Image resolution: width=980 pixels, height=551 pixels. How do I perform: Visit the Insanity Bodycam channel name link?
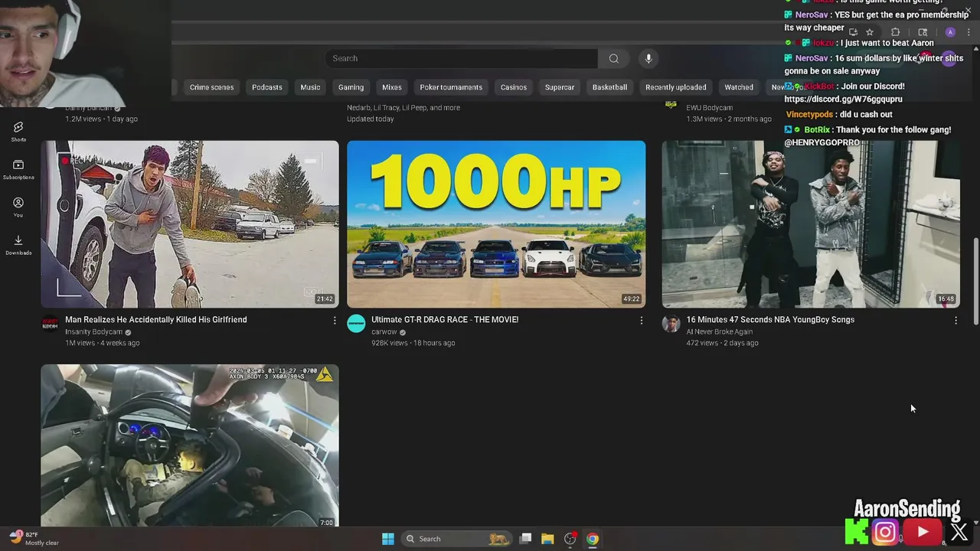(93, 332)
